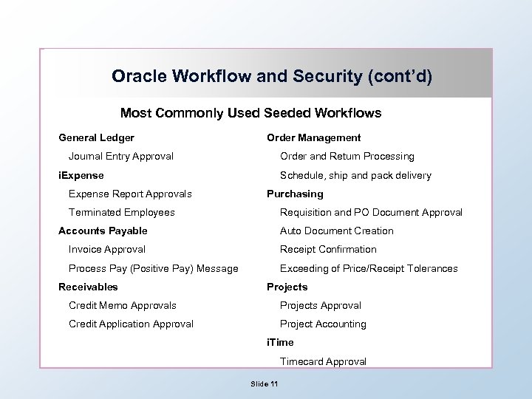
Task: Click 'Auto Document Creation' item
Action: [337, 231]
